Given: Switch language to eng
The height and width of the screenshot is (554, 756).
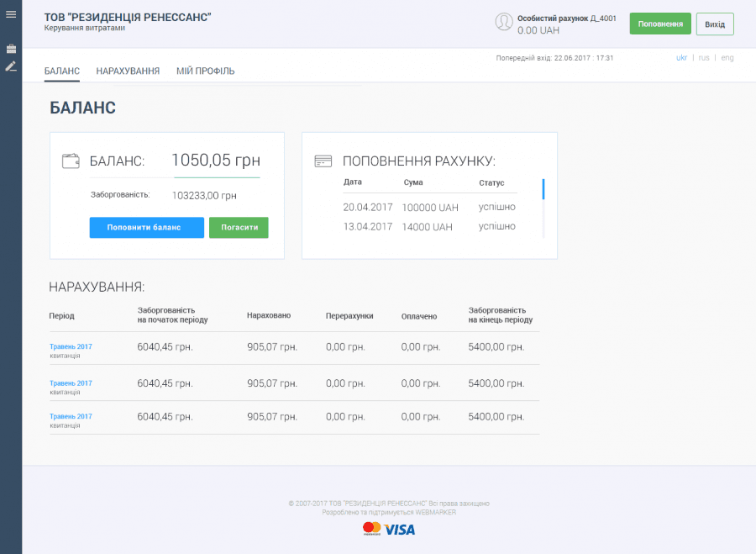Looking at the screenshot, I should (727, 58).
